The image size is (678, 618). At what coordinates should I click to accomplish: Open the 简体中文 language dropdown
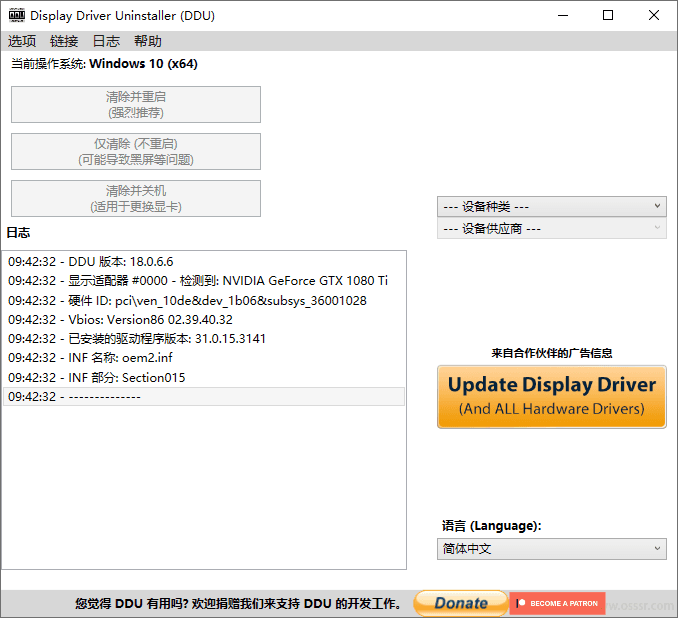click(x=551, y=549)
